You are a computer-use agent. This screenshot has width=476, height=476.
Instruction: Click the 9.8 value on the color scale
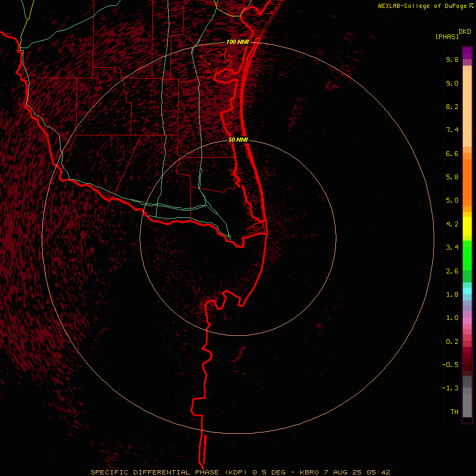point(452,59)
